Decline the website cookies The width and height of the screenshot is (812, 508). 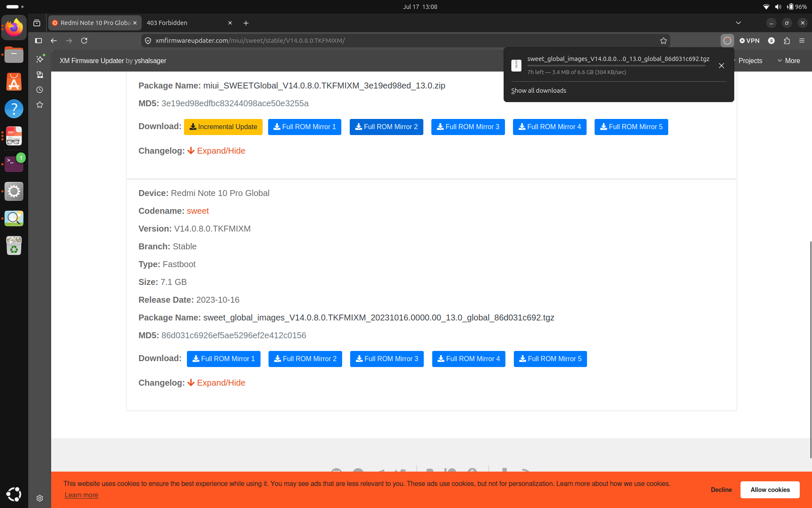(x=721, y=490)
